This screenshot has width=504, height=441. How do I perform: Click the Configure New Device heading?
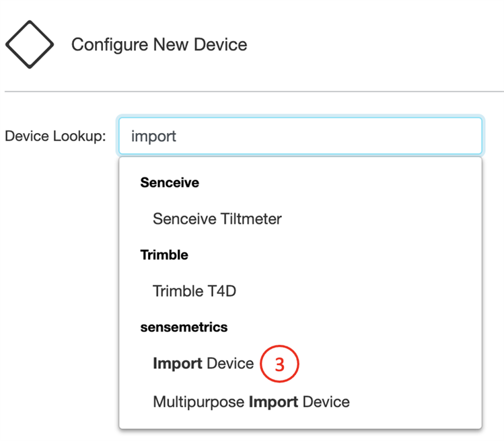click(159, 45)
